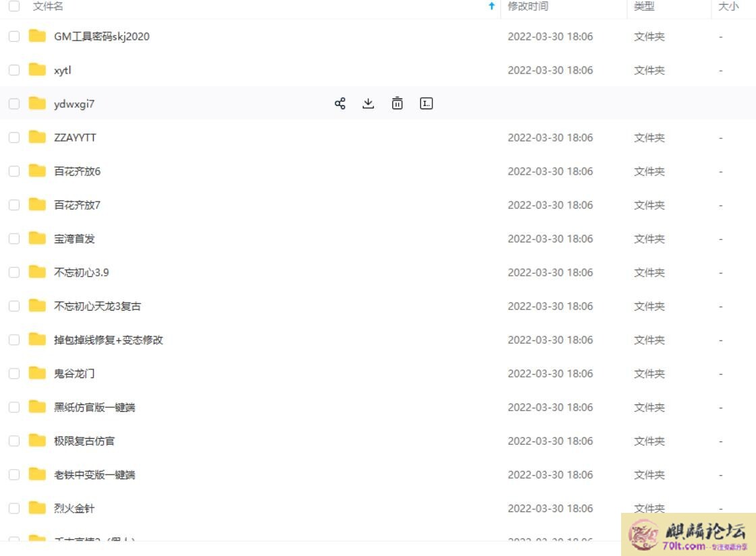Click 文件夹 type in the 不忘初心天龙3复古 row
This screenshot has width=756, height=556.
(x=649, y=307)
